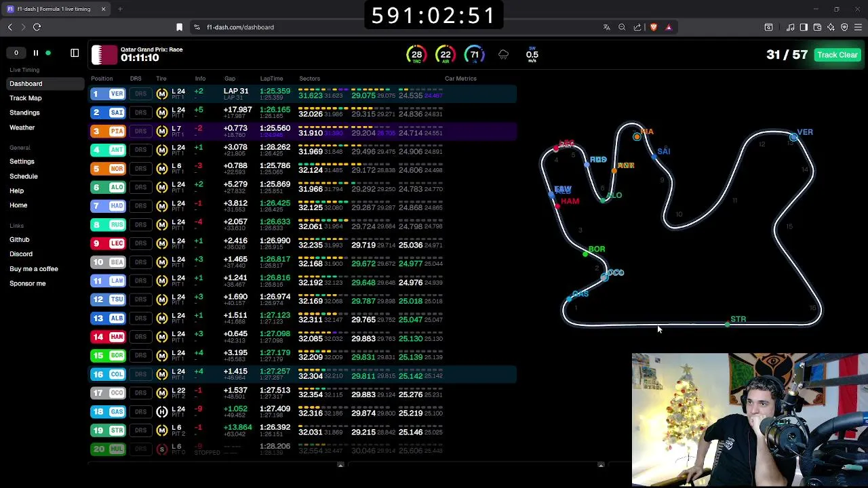Click the Qatar flag icon

pos(104,54)
